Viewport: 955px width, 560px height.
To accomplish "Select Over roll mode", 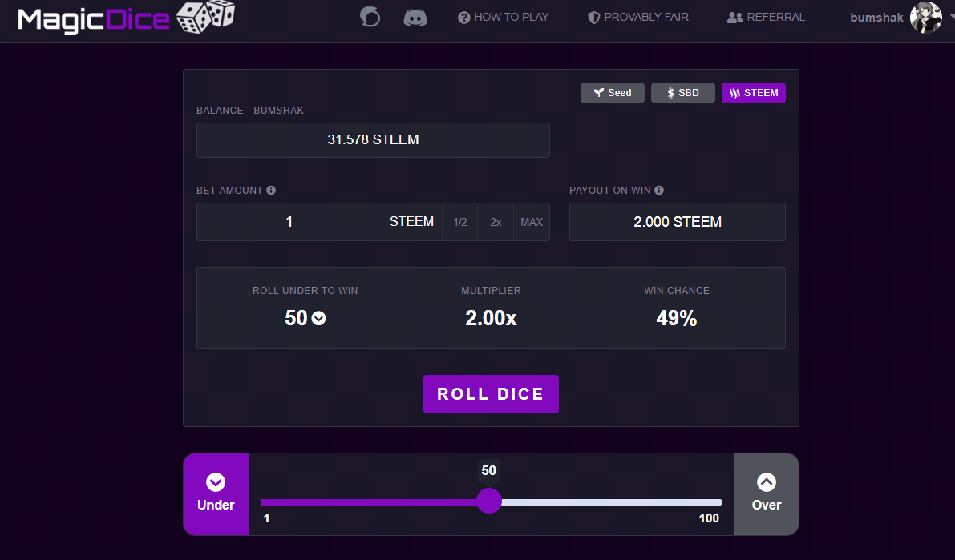I will 767,494.
